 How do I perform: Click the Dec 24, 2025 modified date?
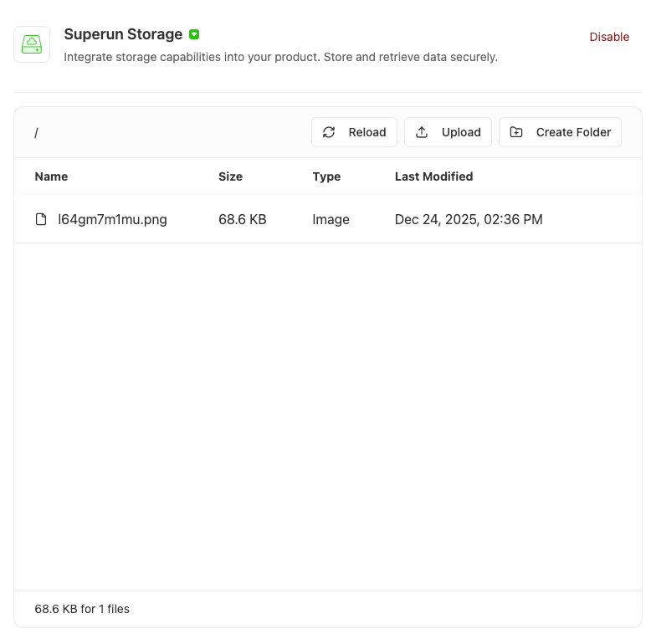469,219
